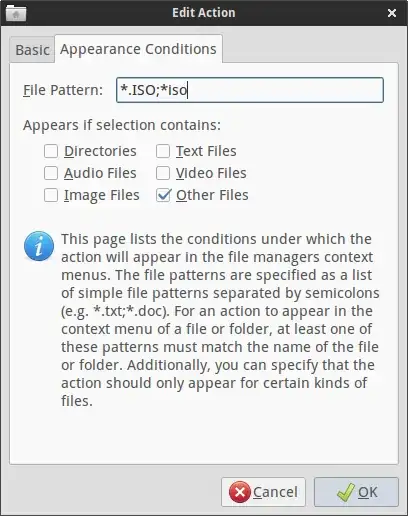Click the Other Files label text
This screenshot has height=516, width=408.
tap(212, 195)
